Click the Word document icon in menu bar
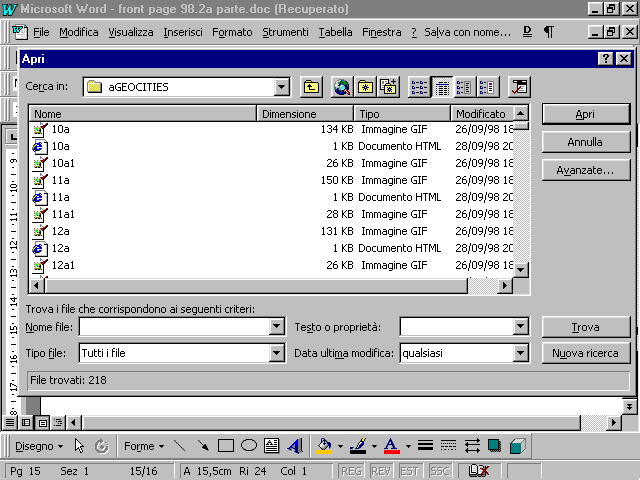 (20, 32)
